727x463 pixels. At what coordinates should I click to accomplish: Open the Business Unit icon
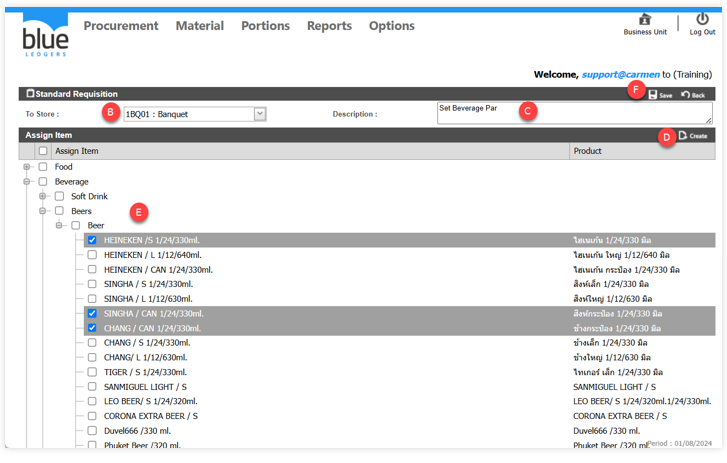[645, 19]
